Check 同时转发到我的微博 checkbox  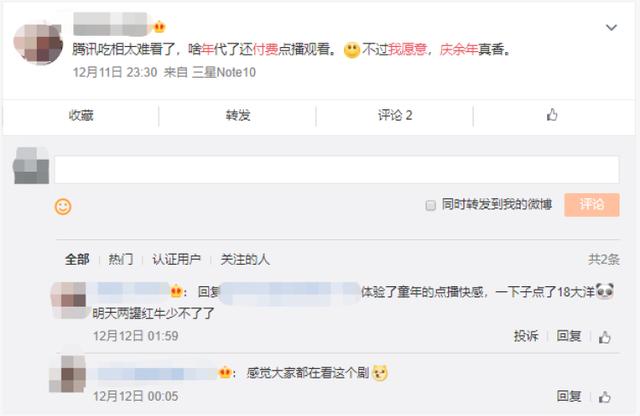click(431, 205)
